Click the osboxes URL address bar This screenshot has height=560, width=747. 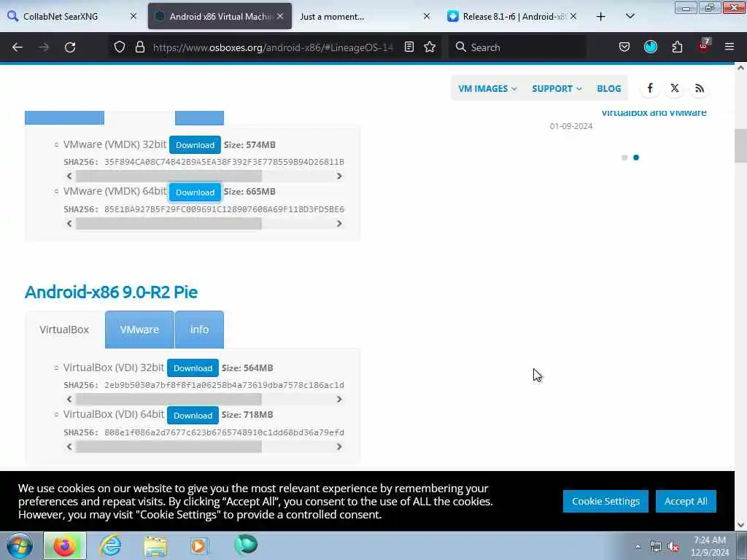273,47
